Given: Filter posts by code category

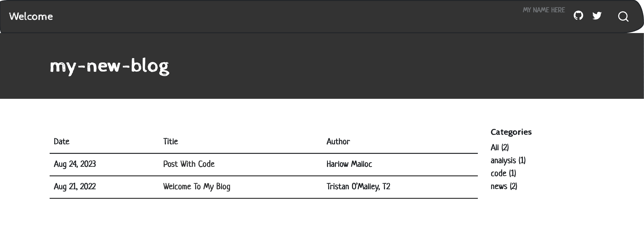Looking at the screenshot, I should pos(503,173).
